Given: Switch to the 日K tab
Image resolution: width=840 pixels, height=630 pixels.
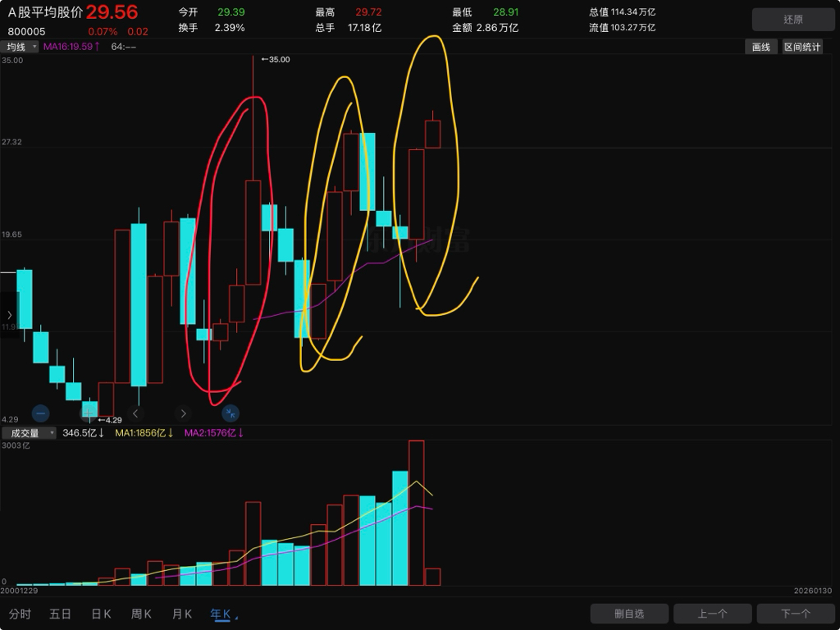Looking at the screenshot, I should point(101,614).
